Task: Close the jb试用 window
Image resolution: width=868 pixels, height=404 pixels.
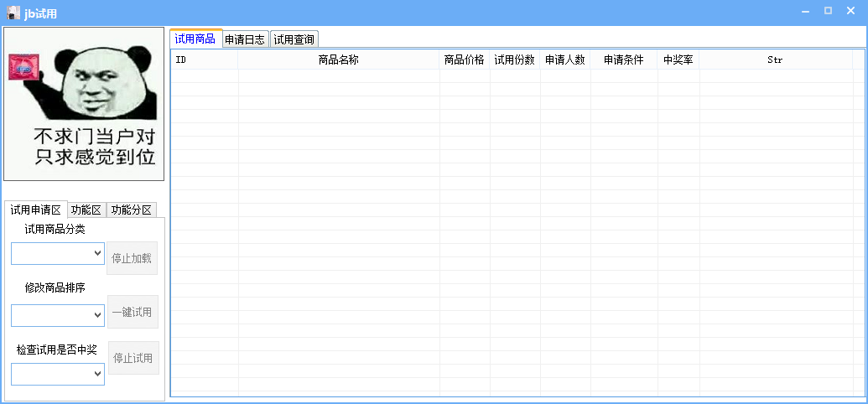Action: pos(851,11)
